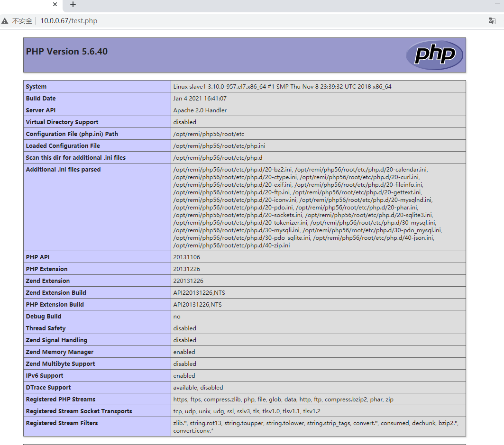Click the /opt/remi/php56/root/etc path value
Image resolution: width=504 pixels, height=445 pixels.
coord(209,134)
